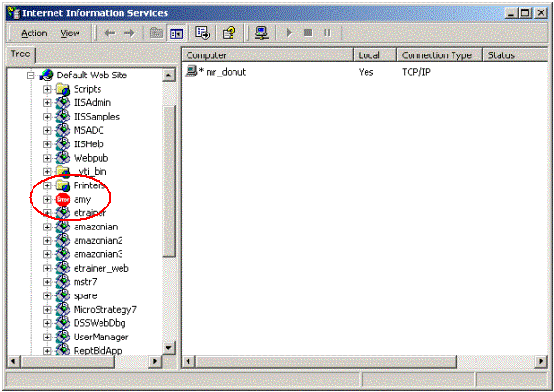Click the IISHelp application icon
Screen dimensions: 554x392
click(x=63, y=143)
